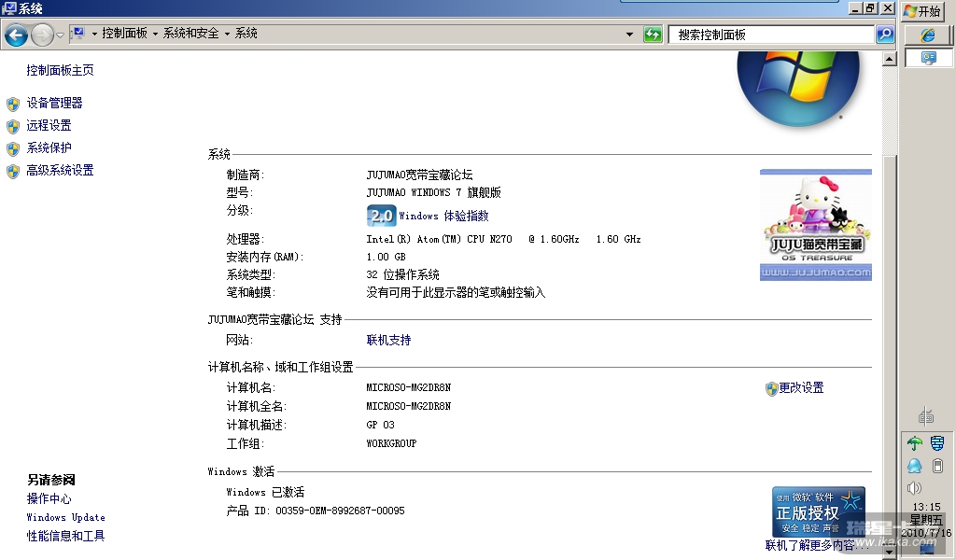Open the address bar history dropdown
The height and width of the screenshot is (560, 956).
(630, 35)
